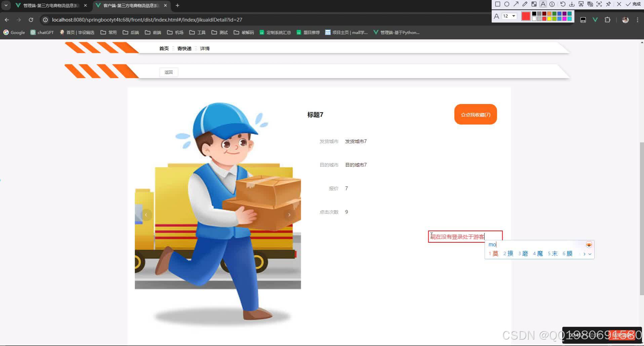Click the 点我收藏(7) favorite button
The height and width of the screenshot is (346, 644).
475,114
